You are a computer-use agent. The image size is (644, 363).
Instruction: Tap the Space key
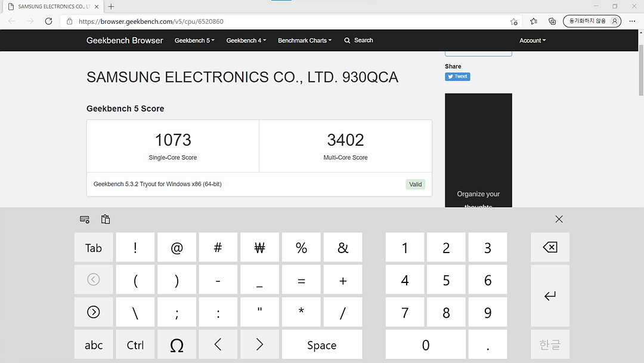coord(322,344)
